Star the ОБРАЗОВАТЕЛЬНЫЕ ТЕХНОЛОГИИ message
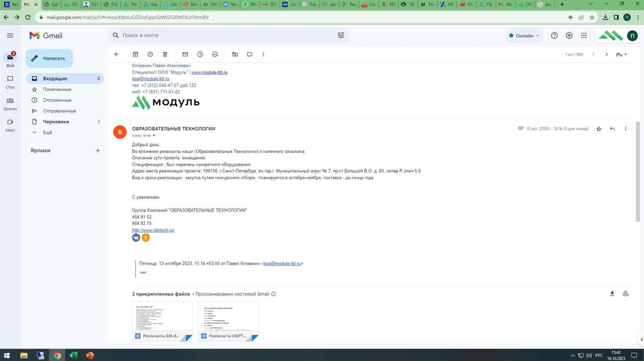Viewport: 644px width, 361px height. 599,129
